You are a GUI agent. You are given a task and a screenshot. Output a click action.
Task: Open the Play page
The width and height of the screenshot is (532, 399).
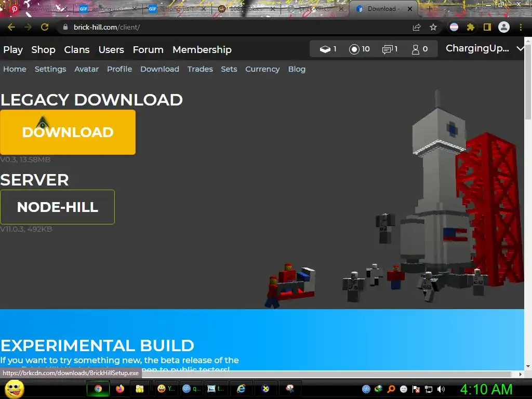click(13, 49)
